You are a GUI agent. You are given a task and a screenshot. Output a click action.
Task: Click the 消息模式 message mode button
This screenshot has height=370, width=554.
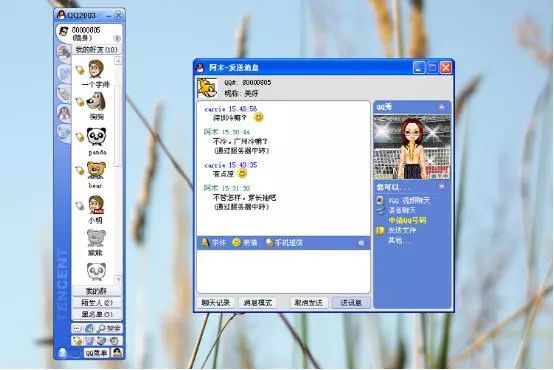(x=258, y=303)
